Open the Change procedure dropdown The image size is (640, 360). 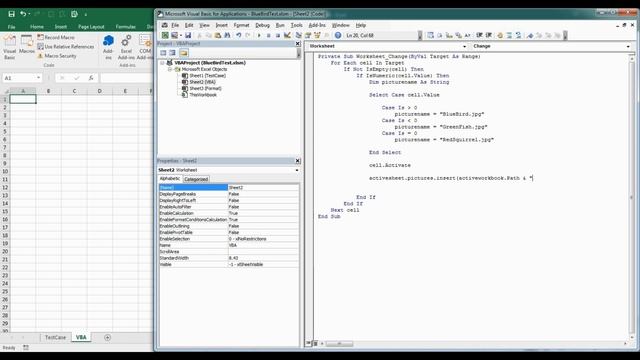pos(628,47)
